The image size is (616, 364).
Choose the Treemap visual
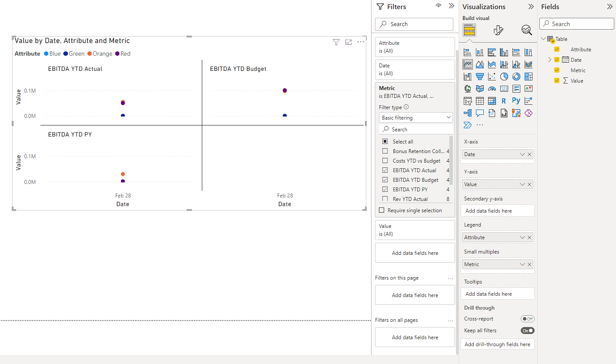(529, 77)
